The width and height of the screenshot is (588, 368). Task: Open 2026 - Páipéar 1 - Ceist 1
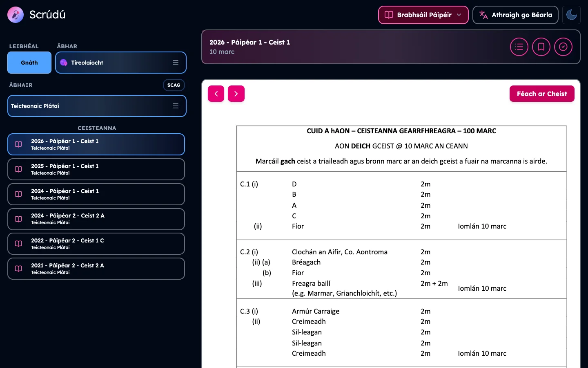(96, 144)
